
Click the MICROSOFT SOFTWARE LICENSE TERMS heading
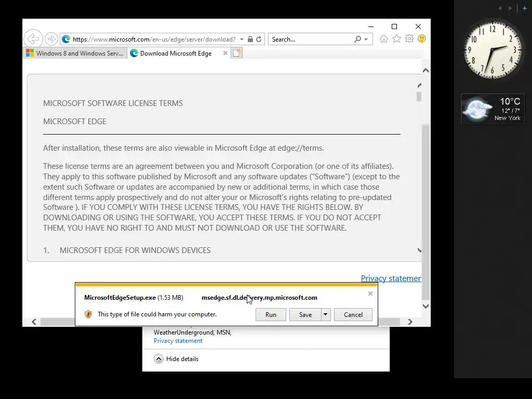(113, 103)
